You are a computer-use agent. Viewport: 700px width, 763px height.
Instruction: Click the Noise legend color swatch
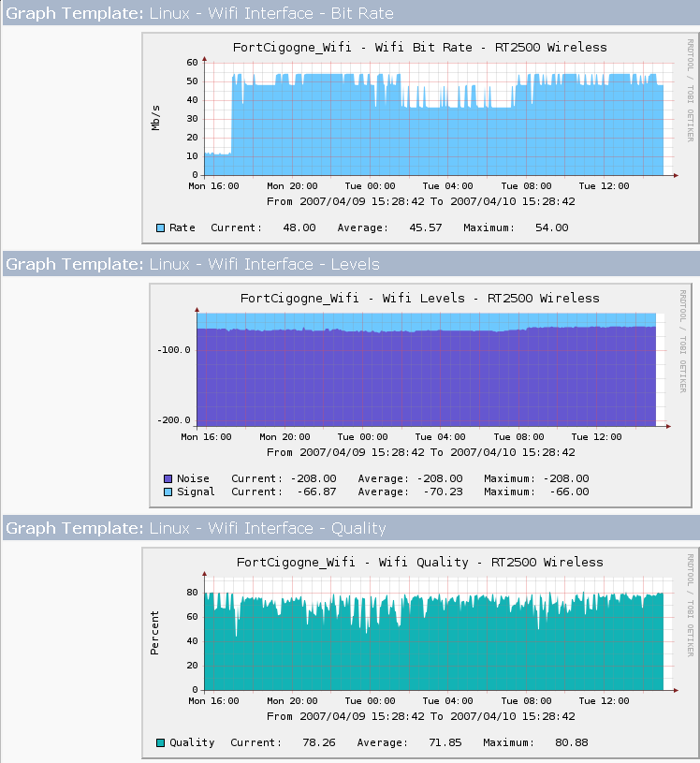168,478
